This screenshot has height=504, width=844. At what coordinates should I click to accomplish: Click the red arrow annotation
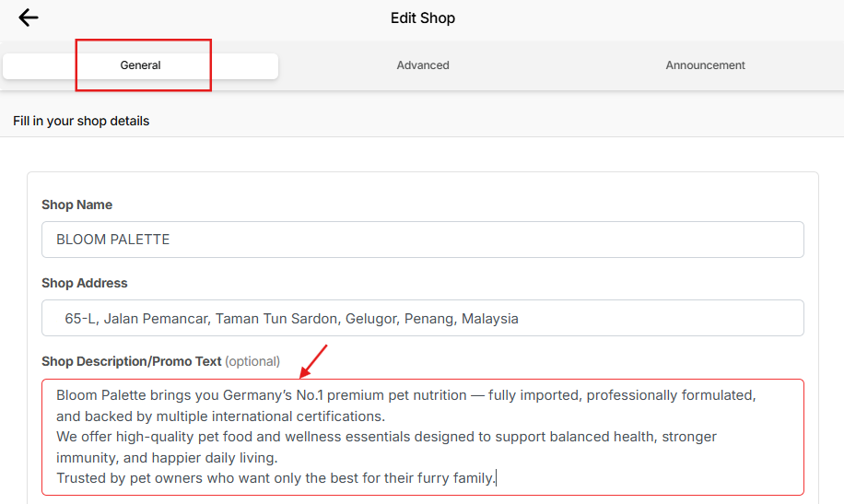[313, 360]
